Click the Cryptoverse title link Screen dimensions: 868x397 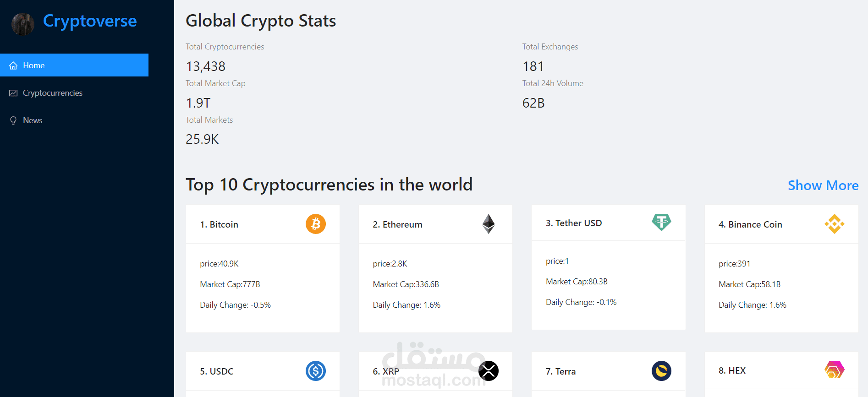90,21
